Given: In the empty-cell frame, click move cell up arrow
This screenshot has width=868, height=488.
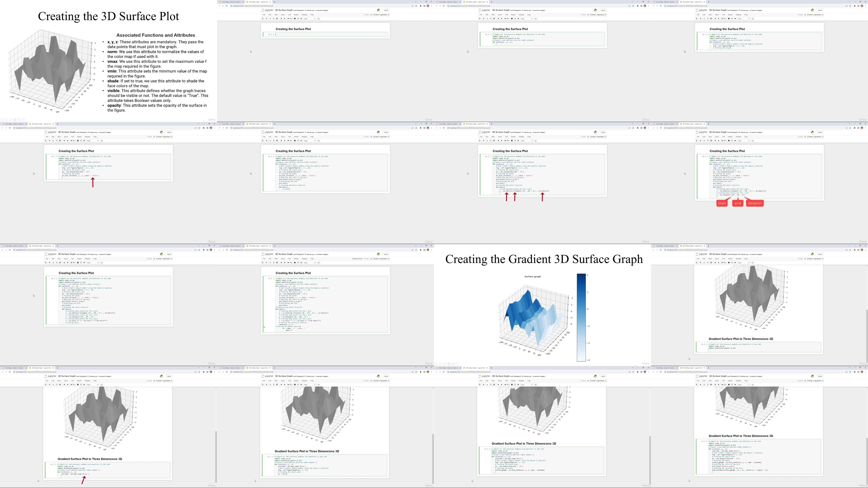Looking at the screenshot, I should pyautogui.click(x=281, y=18).
